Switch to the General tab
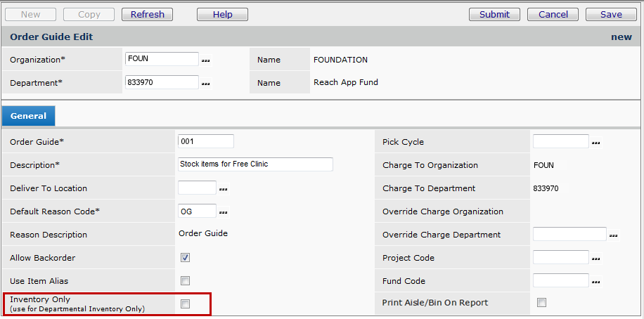This screenshot has height=319, width=644. point(28,116)
